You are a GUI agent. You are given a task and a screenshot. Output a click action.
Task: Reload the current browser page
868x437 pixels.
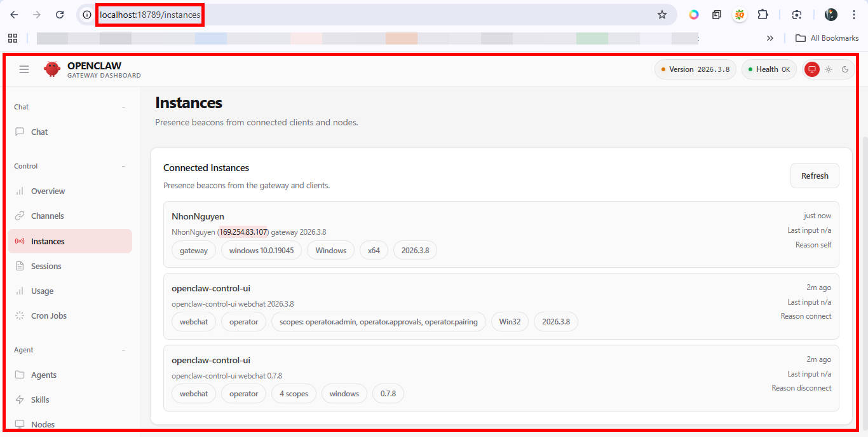coord(60,15)
